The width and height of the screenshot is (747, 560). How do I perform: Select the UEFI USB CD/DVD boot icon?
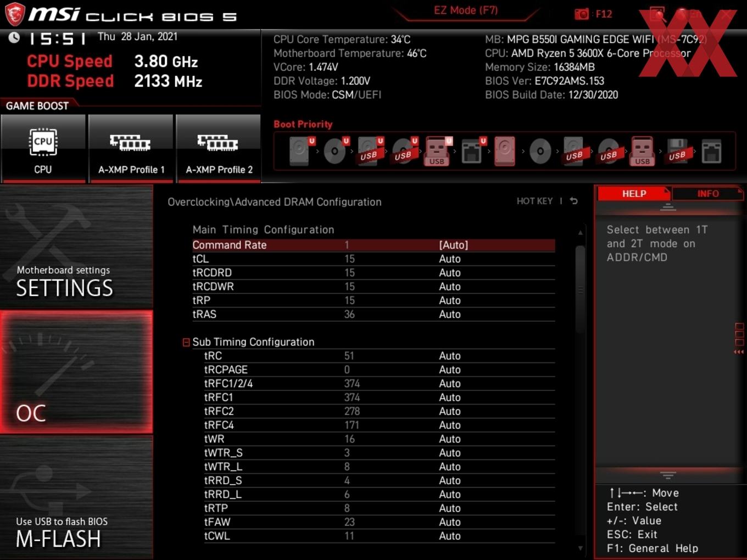point(404,151)
